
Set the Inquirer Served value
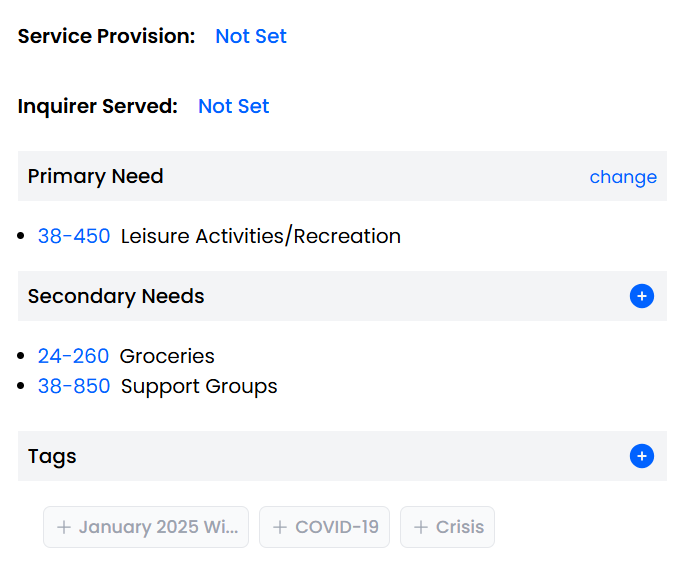[234, 106]
